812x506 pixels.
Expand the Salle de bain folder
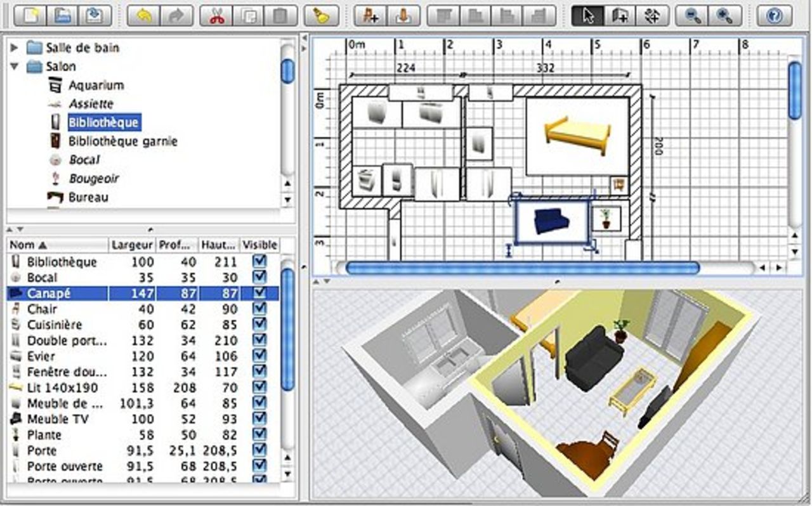(x=15, y=48)
